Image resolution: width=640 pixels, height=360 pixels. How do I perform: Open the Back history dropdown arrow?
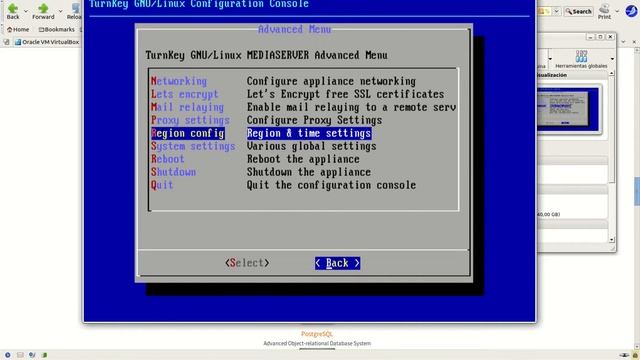coord(26,11)
